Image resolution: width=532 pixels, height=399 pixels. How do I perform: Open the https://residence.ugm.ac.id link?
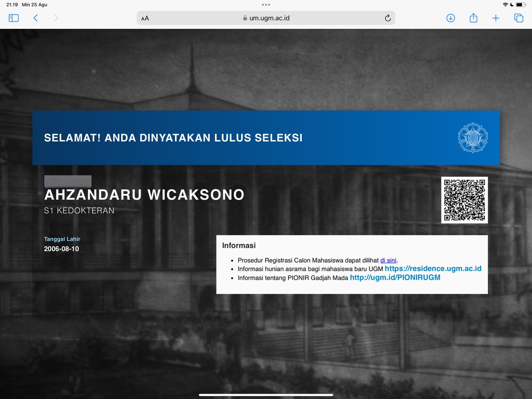pos(433,269)
